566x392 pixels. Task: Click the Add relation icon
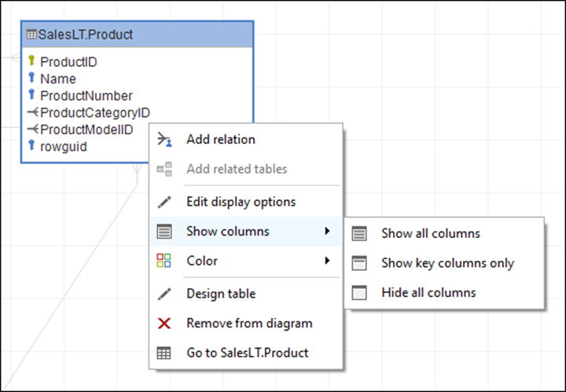coord(164,140)
